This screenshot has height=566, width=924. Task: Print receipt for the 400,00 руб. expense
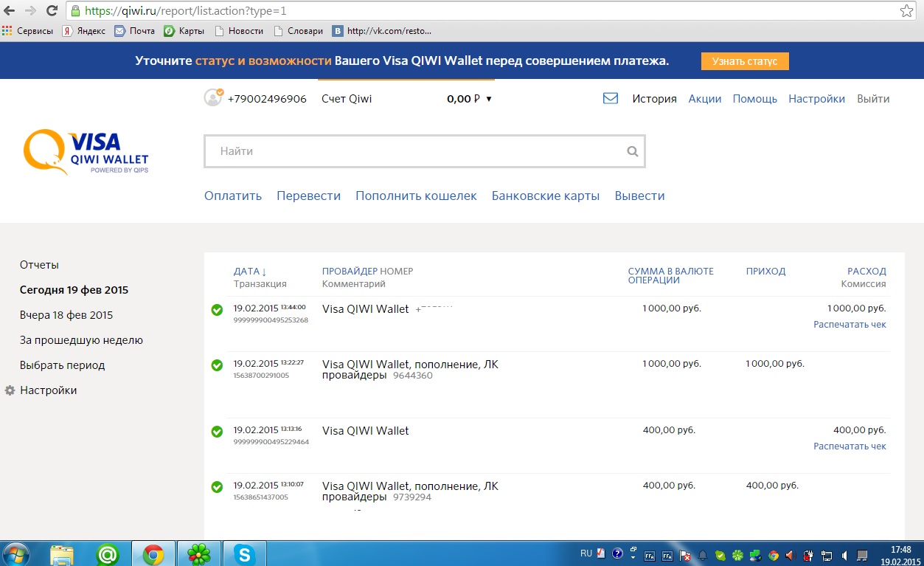tap(850, 446)
